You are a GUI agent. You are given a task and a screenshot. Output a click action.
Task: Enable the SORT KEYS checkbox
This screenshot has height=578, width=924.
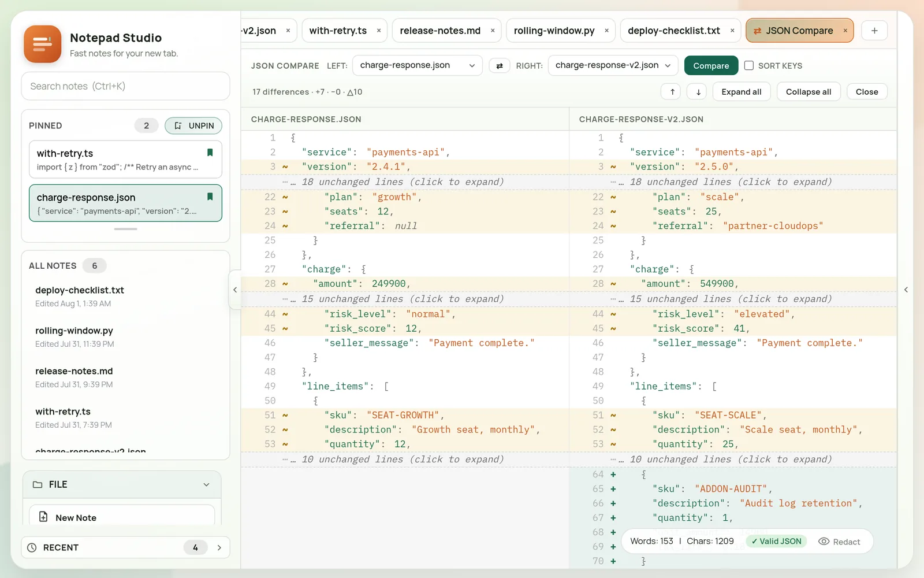(749, 66)
